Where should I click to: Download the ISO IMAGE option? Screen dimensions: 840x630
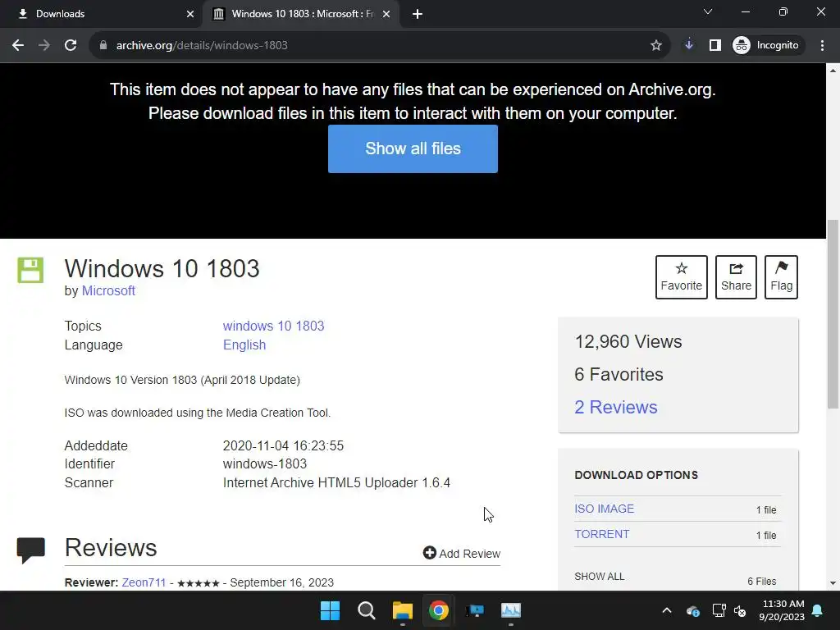[604, 509]
